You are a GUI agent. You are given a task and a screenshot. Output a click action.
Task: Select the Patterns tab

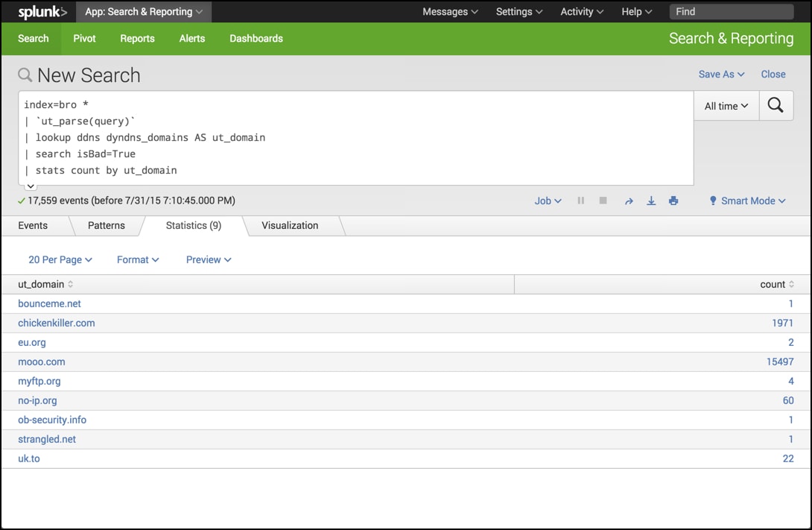(x=107, y=225)
